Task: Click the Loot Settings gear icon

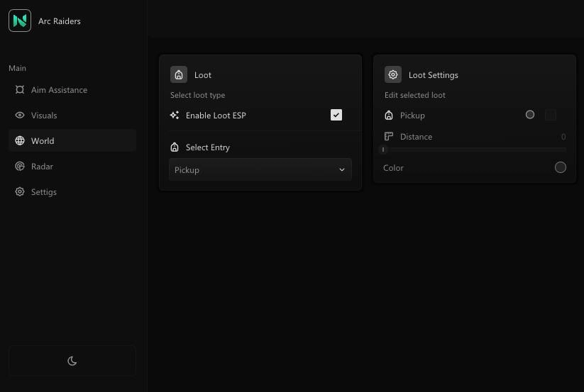Action: (393, 74)
